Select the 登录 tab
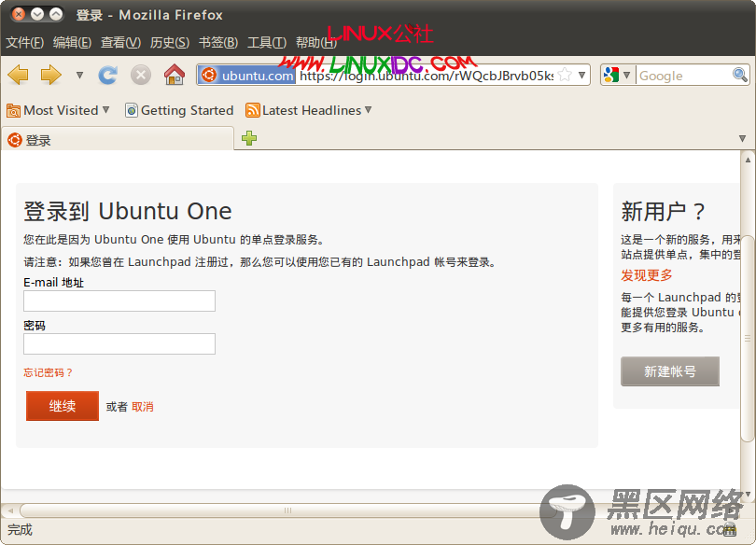The height and width of the screenshot is (545, 756). point(118,140)
